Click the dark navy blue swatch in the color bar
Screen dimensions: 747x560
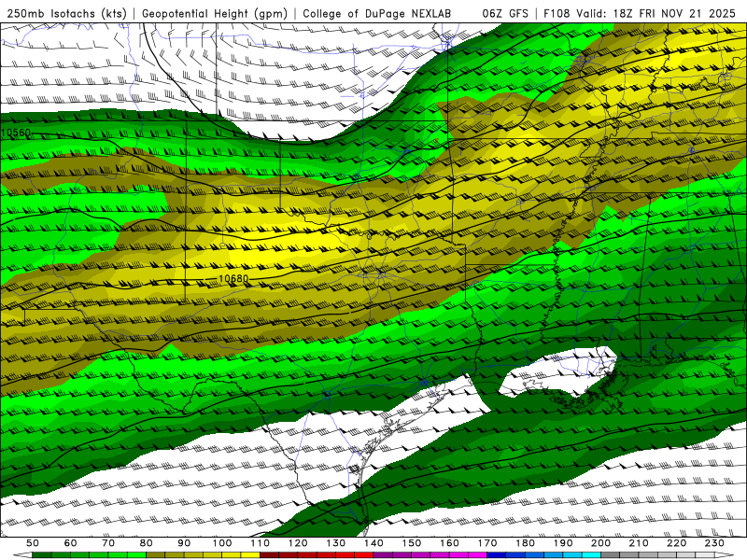click(x=497, y=555)
